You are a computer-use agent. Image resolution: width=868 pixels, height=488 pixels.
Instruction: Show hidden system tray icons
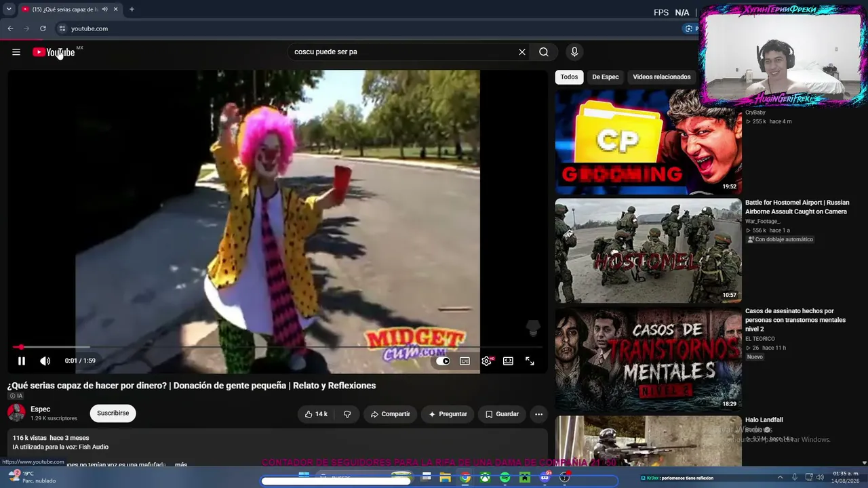[780, 478]
